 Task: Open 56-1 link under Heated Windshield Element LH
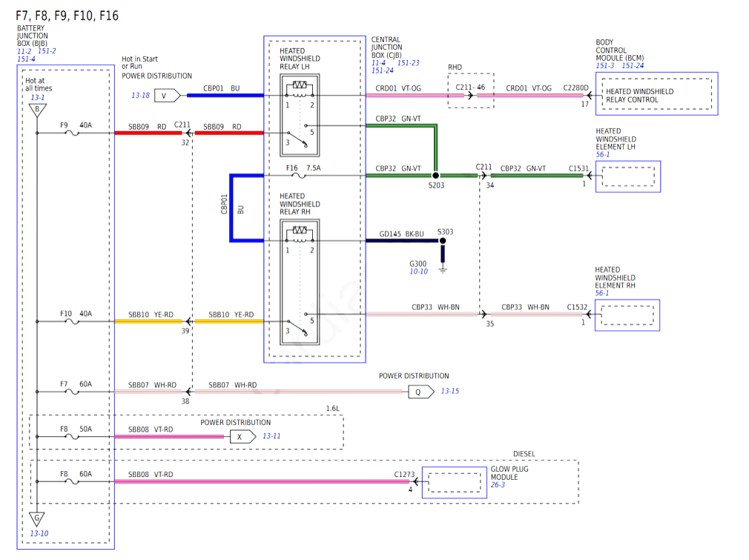603,154
